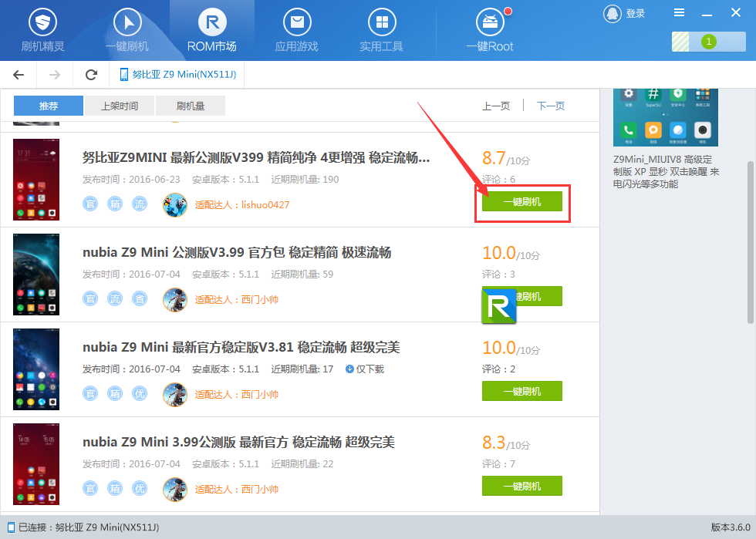Image resolution: width=756 pixels, height=539 pixels.
Task: Sort ROMs by 上架时间
Action: pyautogui.click(x=120, y=106)
